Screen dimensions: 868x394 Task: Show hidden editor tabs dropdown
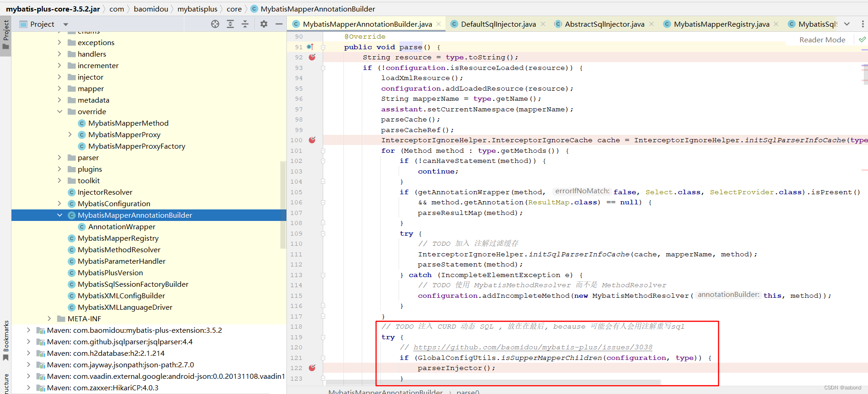tap(847, 24)
